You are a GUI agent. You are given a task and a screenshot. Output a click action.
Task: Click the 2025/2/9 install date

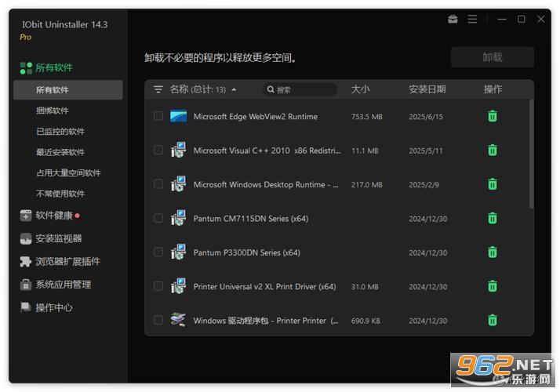coord(424,185)
